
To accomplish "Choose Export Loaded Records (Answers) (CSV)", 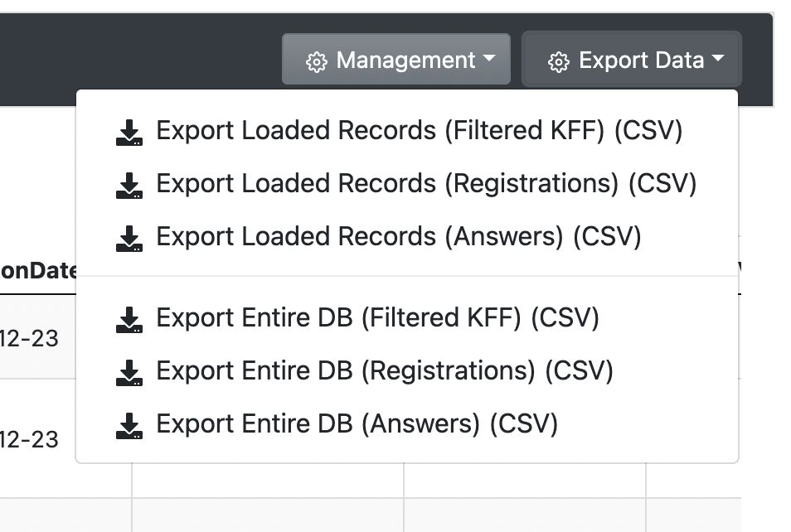I will click(x=406, y=237).
